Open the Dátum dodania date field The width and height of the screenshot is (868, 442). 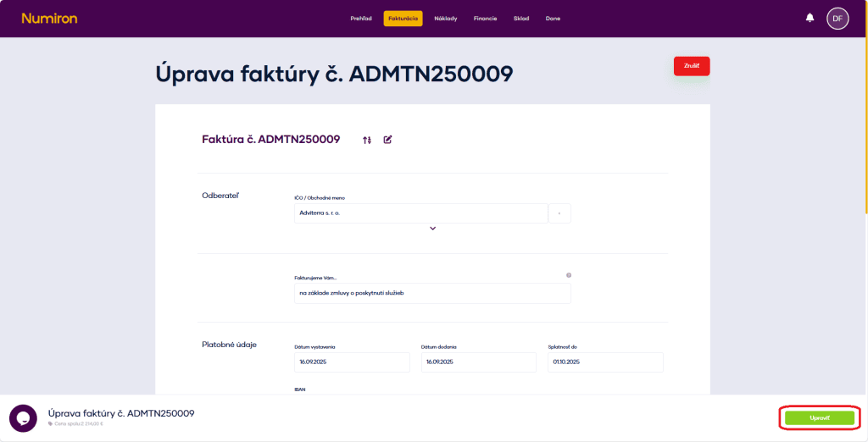(479, 362)
